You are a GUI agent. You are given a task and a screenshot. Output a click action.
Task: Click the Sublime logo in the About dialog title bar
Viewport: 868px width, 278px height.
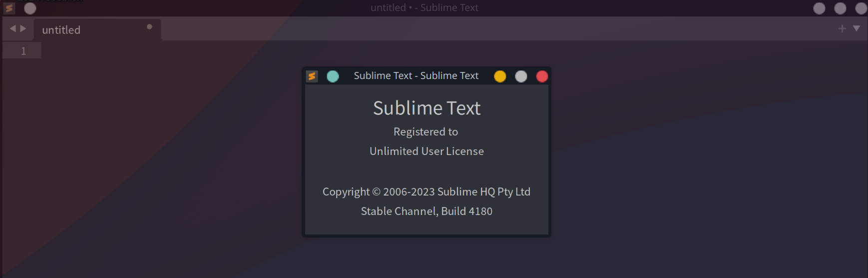[312, 76]
